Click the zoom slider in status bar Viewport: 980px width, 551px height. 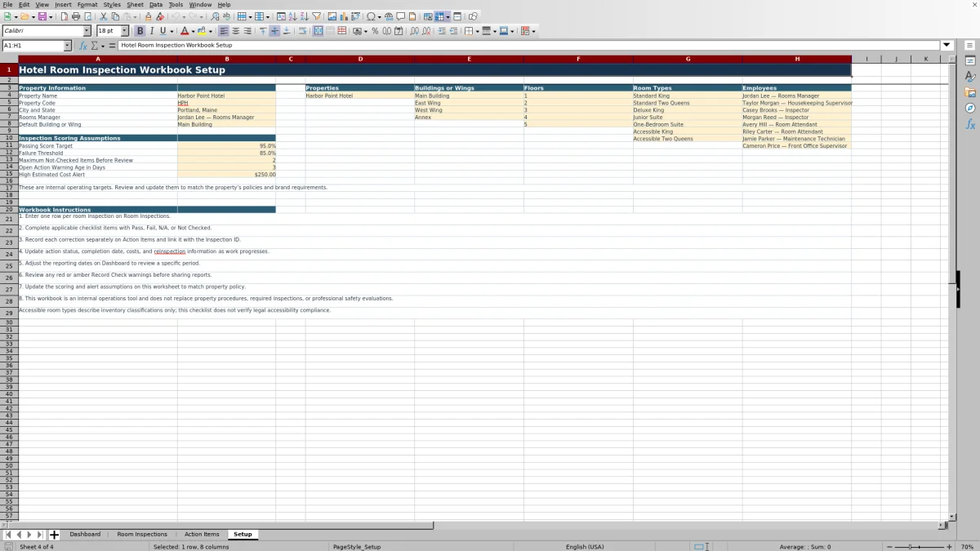coord(919,546)
